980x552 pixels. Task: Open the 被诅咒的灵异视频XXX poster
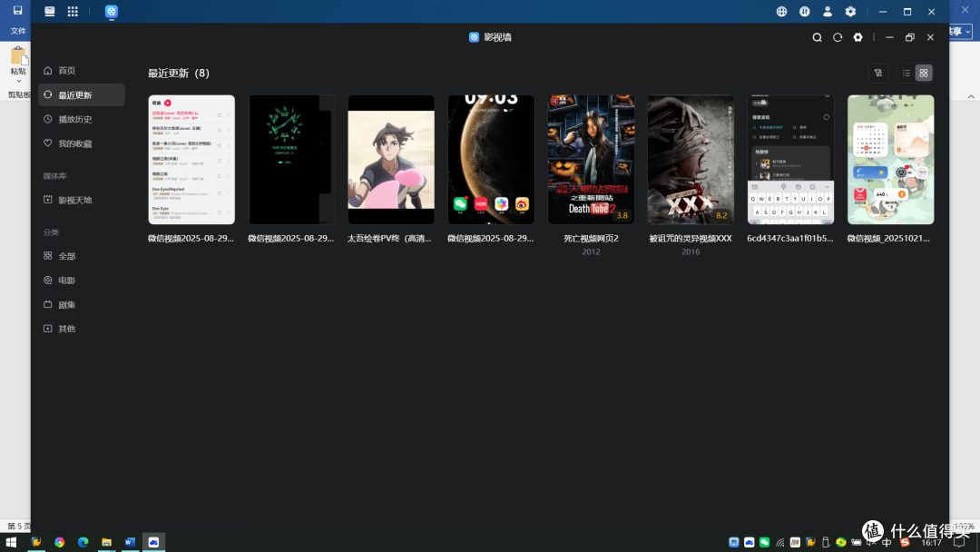point(691,160)
